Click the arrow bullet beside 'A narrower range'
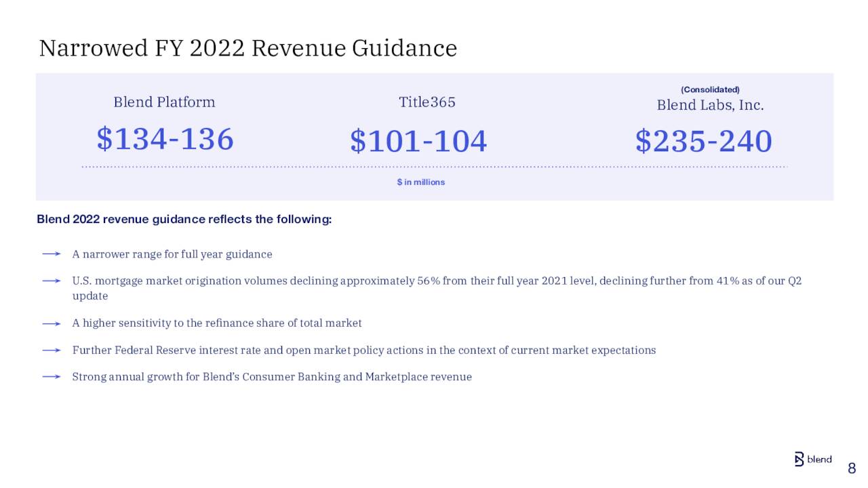Image resolution: width=868 pixels, height=488 pixels. click(52, 254)
